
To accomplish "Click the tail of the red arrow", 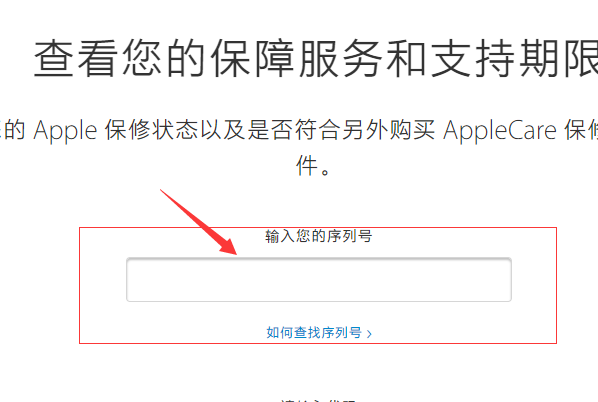I will [164, 193].
